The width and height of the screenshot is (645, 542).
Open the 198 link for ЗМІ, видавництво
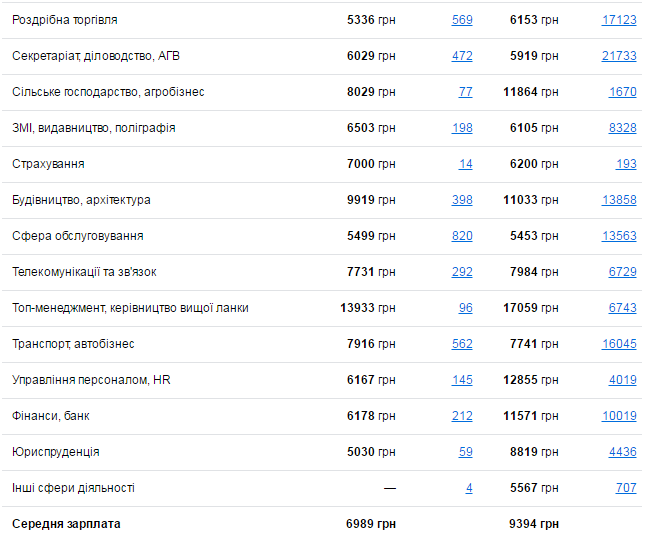(461, 128)
